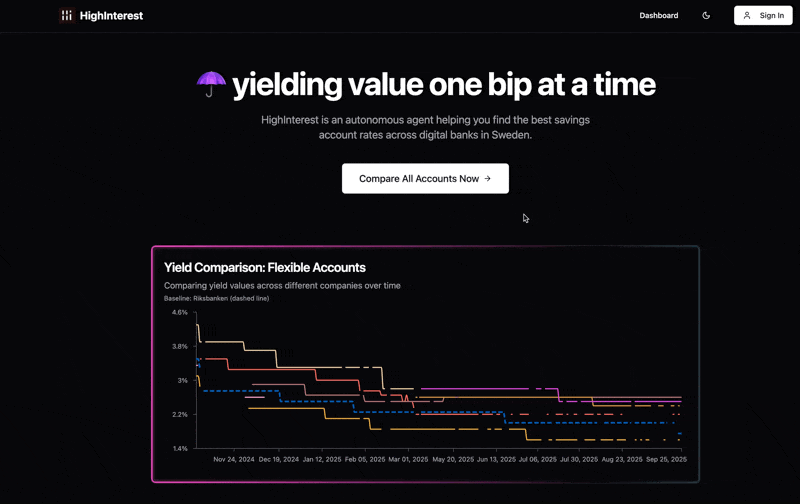The image size is (800, 504).
Task: Click the HighInterest logo icon
Action: click(x=66, y=16)
